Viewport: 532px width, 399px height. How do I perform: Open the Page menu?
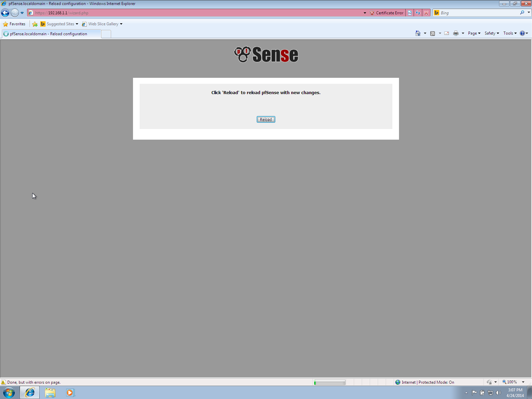tap(474, 33)
